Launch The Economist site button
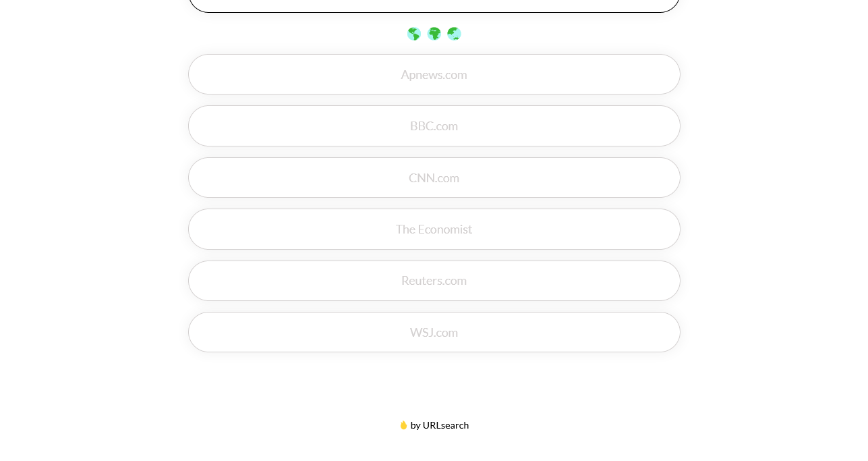The height and width of the screenshot is (461, 868). click(434, 229)
